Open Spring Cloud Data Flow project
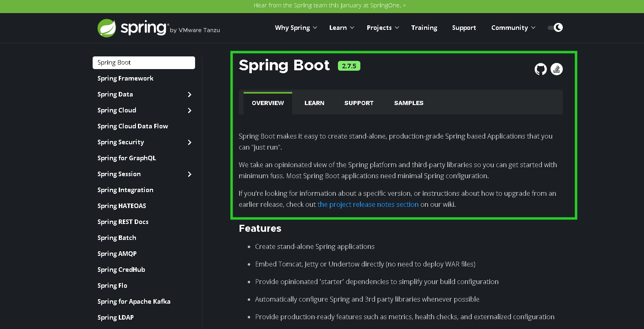Image resolution: width=644 pixels, height=329 pixels. tap(133, 126)
